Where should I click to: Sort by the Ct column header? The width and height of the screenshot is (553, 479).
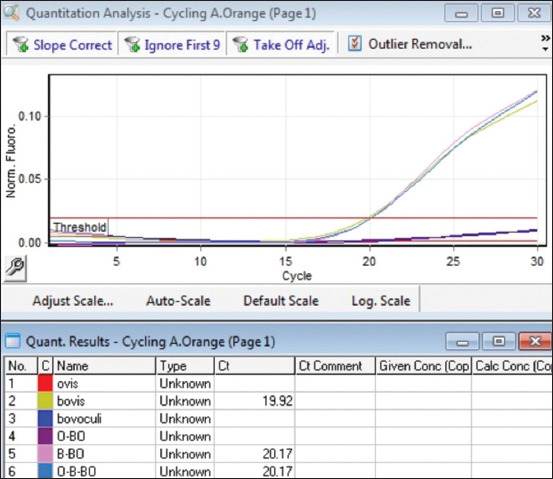click(254, 366)
